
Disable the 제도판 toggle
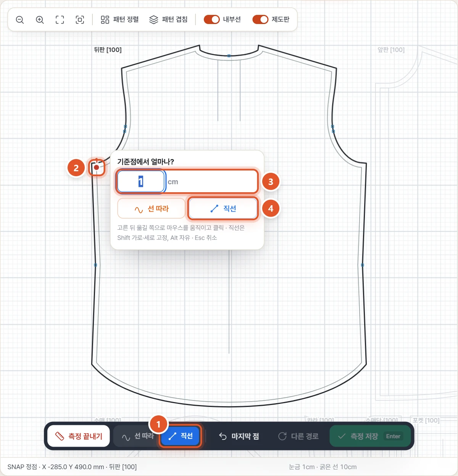[x=260, y=19]
